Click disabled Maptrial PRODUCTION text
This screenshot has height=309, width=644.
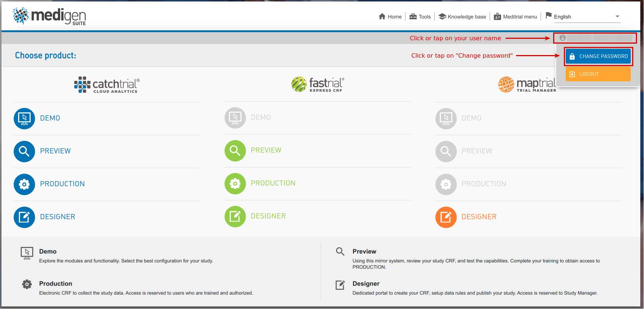tap(484, 184)
